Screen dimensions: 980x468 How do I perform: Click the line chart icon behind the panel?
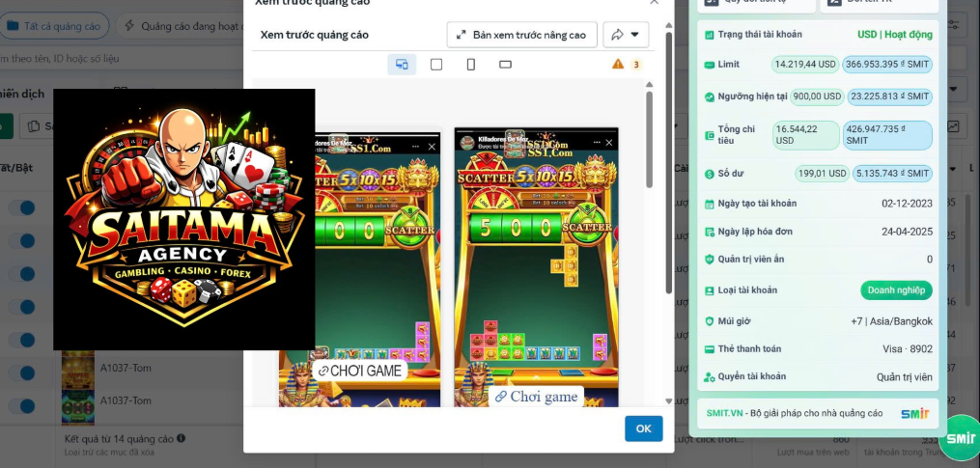[x=953, y=126]
